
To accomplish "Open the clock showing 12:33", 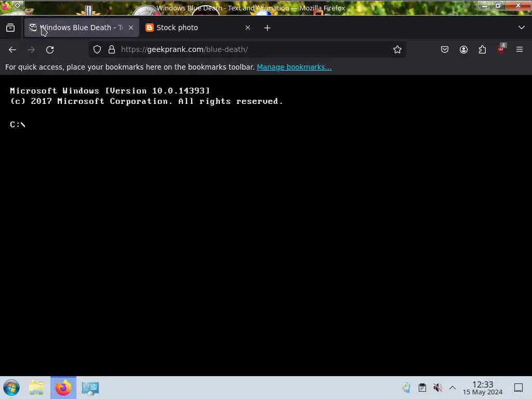I will [483, 388].
